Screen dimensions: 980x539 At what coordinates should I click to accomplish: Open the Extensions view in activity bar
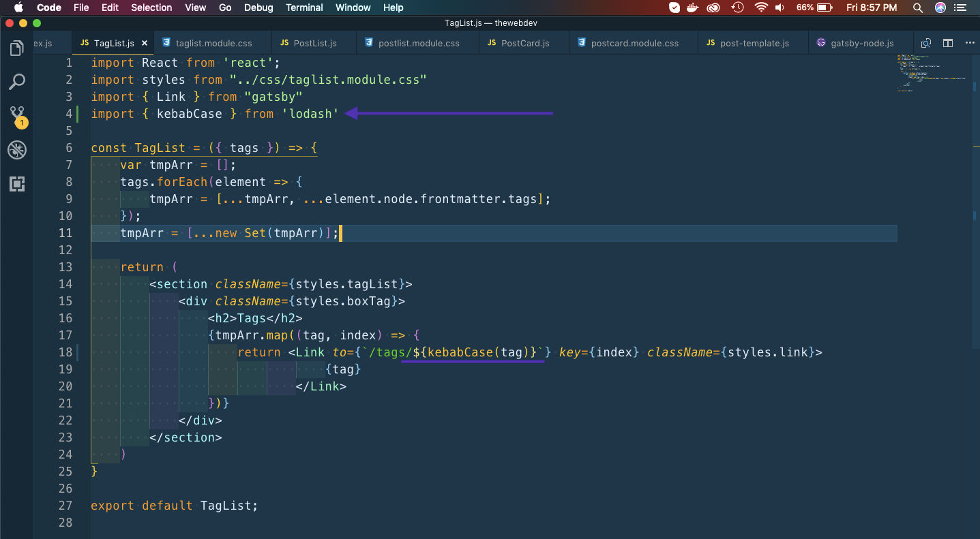(17, 183)
